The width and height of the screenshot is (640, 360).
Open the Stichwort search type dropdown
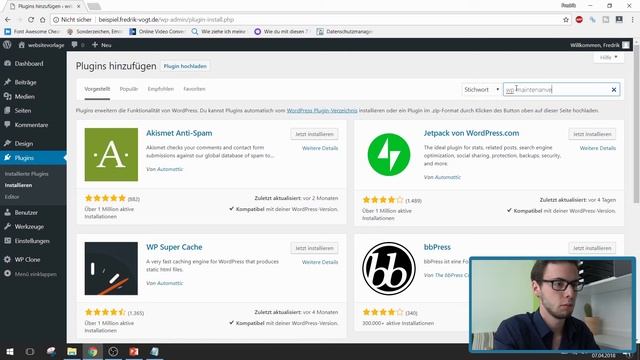click(x=481, y=89)
